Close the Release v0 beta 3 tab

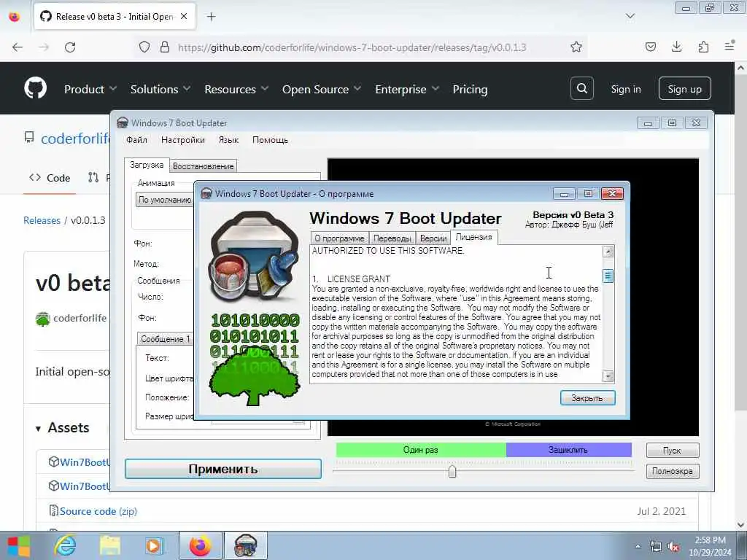click(x=184, y=17)
